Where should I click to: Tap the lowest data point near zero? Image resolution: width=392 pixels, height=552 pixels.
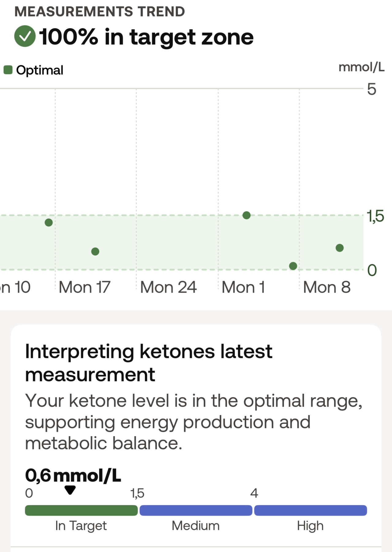pos(293,266)
